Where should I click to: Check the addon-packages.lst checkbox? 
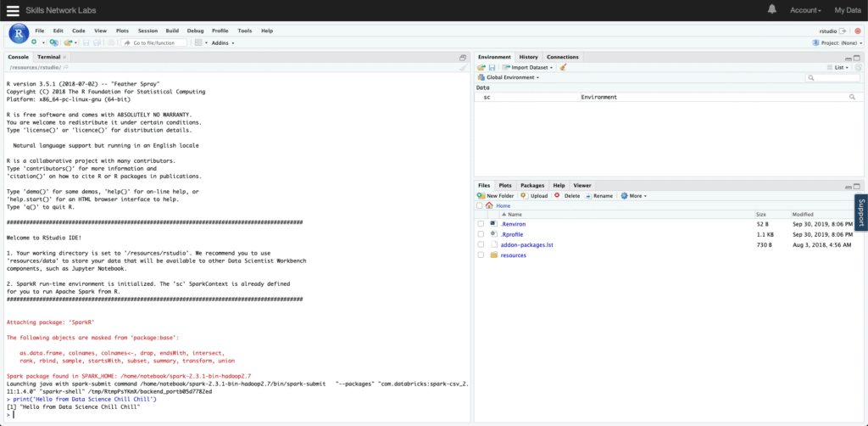[481, 244]
